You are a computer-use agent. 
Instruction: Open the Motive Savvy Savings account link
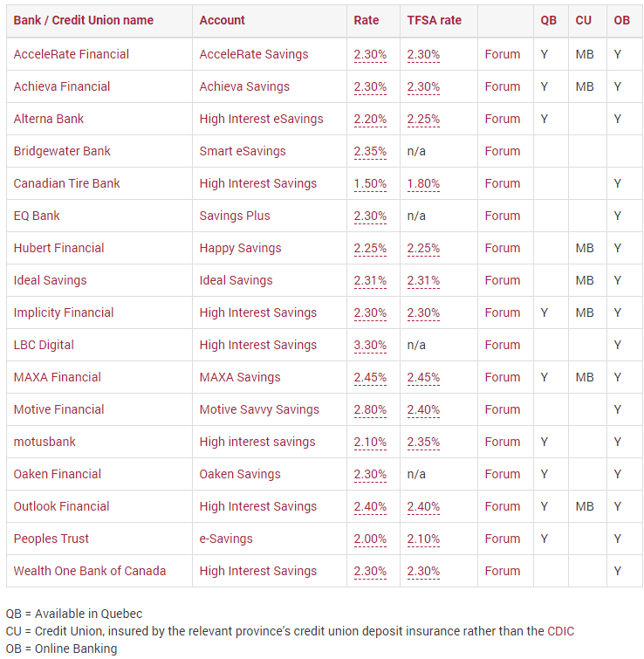coord(259,409)
